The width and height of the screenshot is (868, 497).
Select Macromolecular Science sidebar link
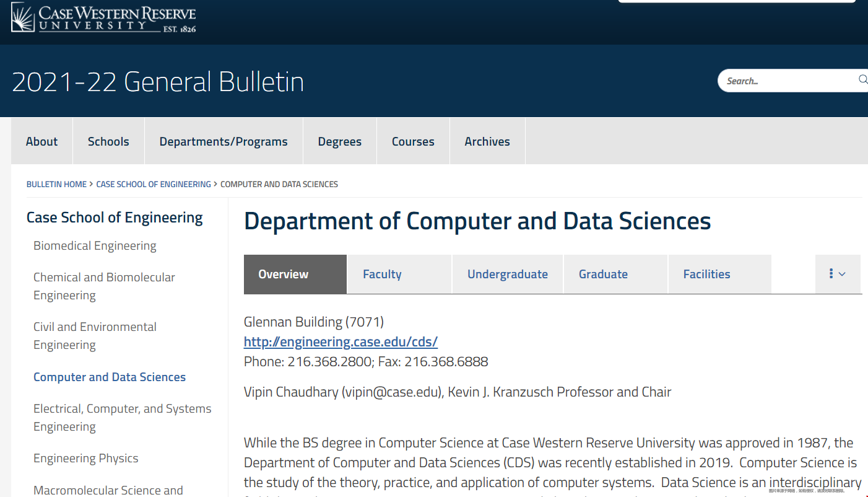pyautogui.click(x=108, y=490)
